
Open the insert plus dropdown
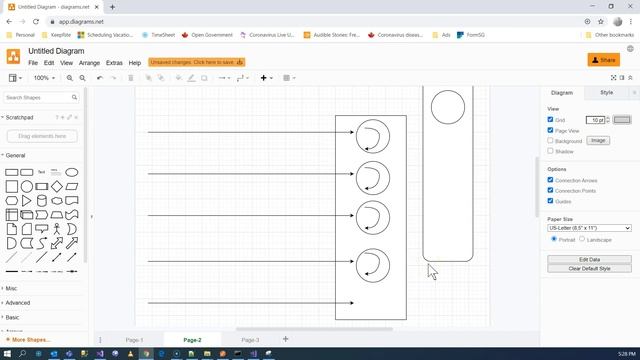tap(267, 78)
